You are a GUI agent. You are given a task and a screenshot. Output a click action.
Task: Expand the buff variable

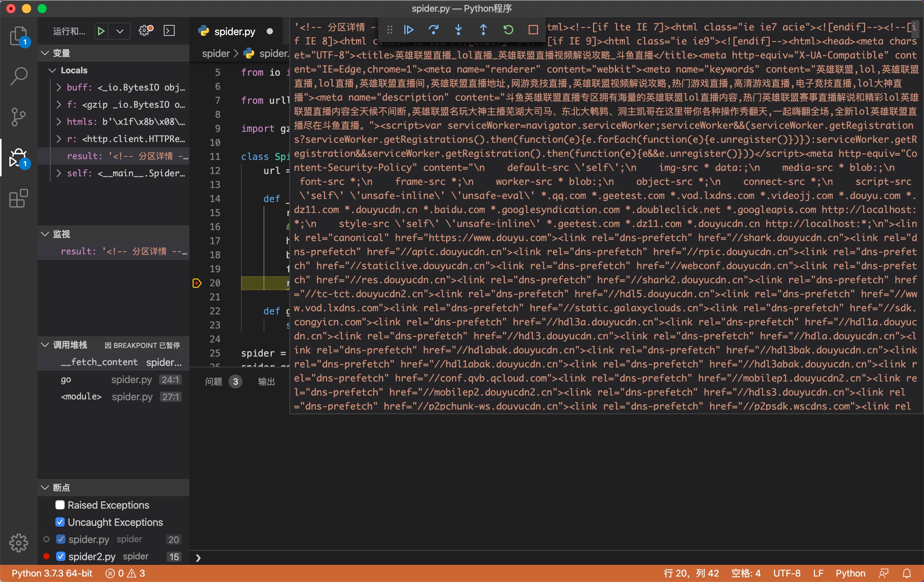59,87
